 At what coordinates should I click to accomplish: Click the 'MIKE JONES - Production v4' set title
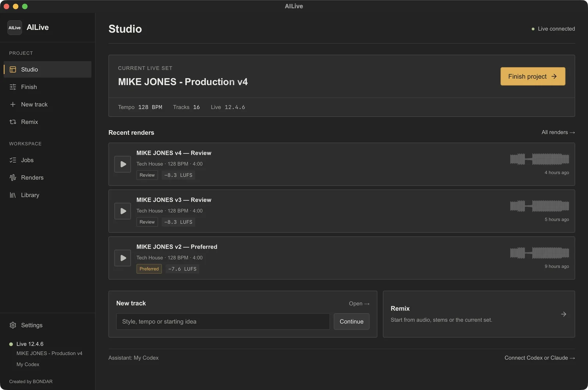click(183, 82)
